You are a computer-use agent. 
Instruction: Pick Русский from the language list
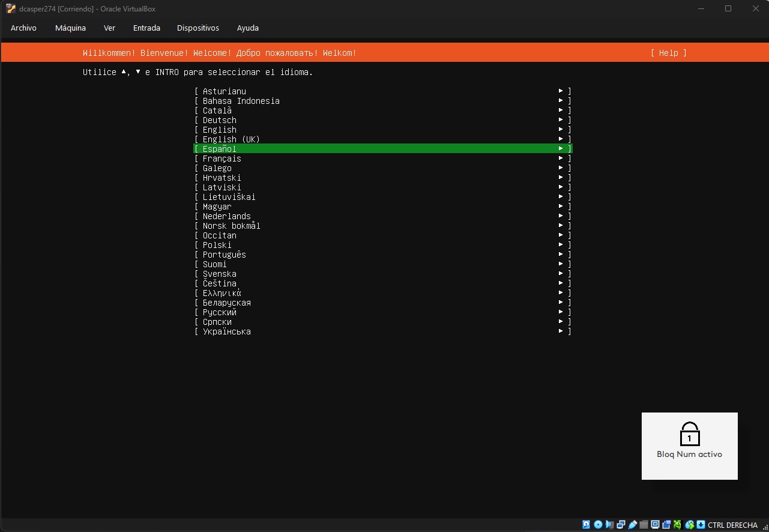point(219,312)
